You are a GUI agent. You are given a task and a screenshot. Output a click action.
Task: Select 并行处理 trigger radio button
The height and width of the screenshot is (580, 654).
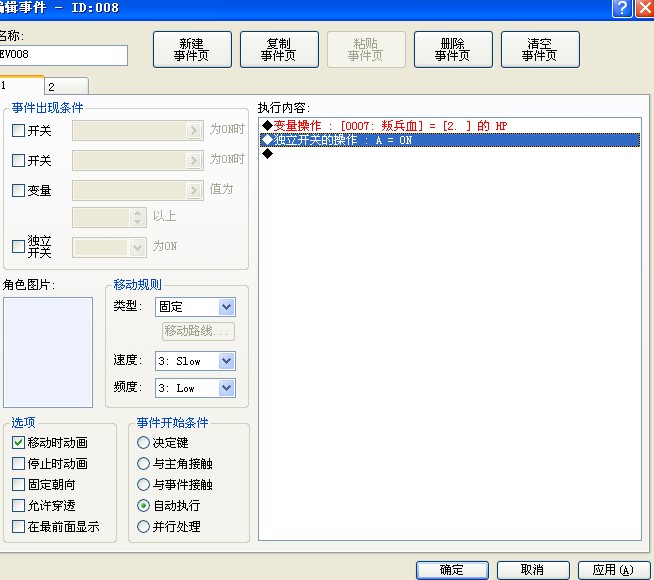click(143, 526)
